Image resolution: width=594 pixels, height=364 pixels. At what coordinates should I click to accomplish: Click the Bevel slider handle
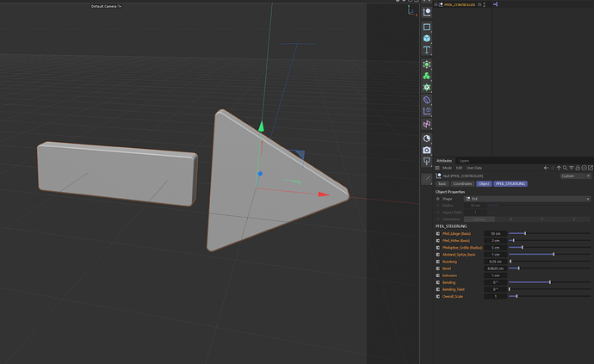(x=518, y=268)
